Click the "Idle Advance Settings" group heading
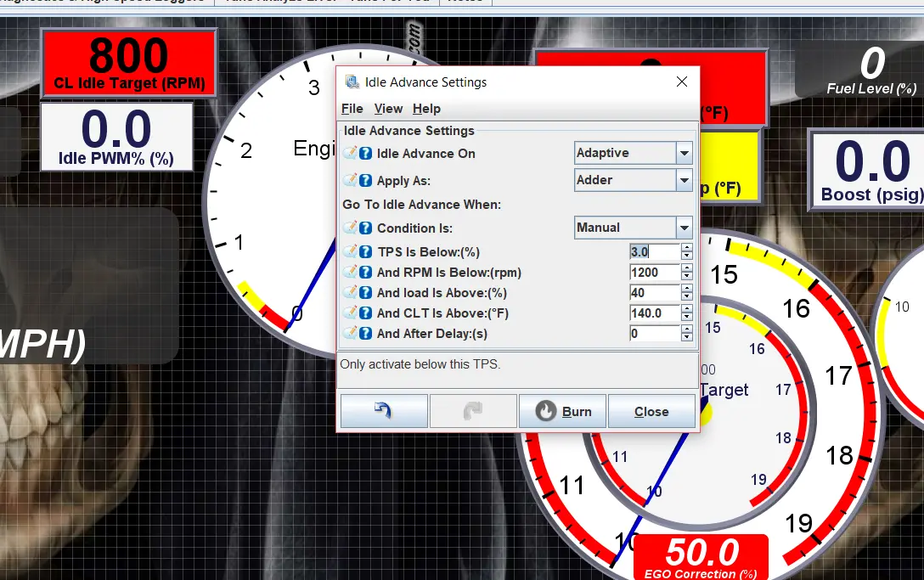Screen dimensions: 924x580 tap(409, 131)
